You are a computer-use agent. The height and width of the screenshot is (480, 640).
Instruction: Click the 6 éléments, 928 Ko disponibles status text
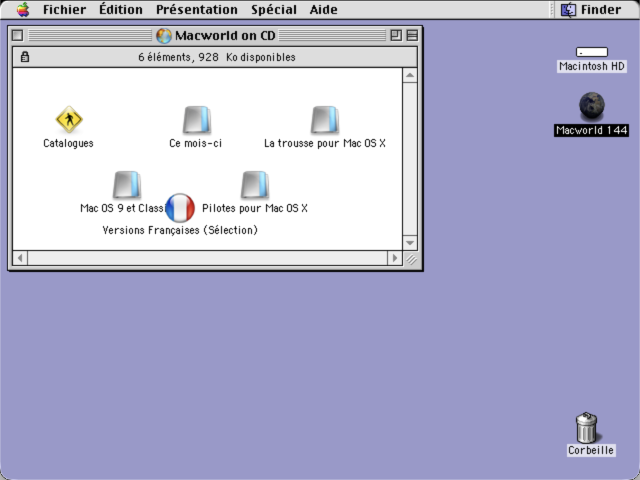217,57
